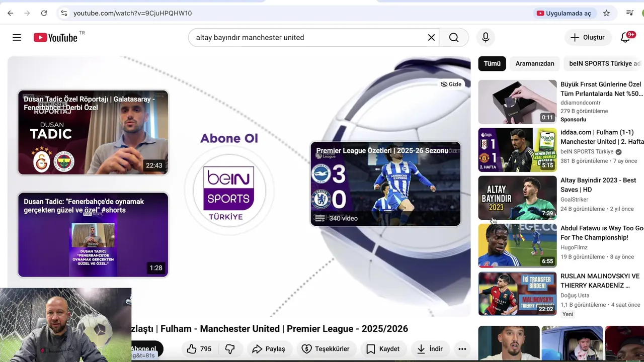
Task: Open 'Büyük Fırsat Günlerine Özel' ad title
Action: pos(602,89)
